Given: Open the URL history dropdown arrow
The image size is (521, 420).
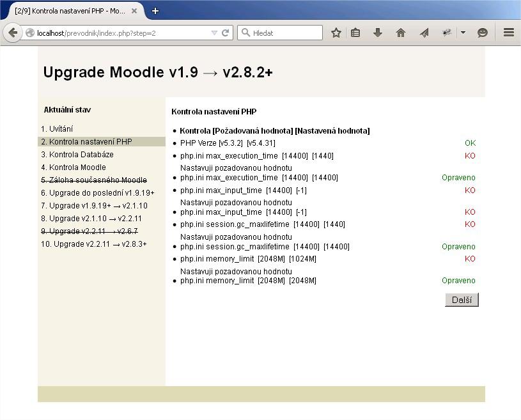Looking at the screenshot, I should click(214, 33).
